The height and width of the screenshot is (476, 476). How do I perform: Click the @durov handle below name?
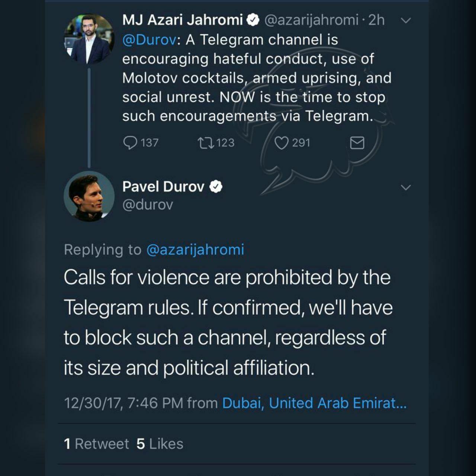point(148,205)
